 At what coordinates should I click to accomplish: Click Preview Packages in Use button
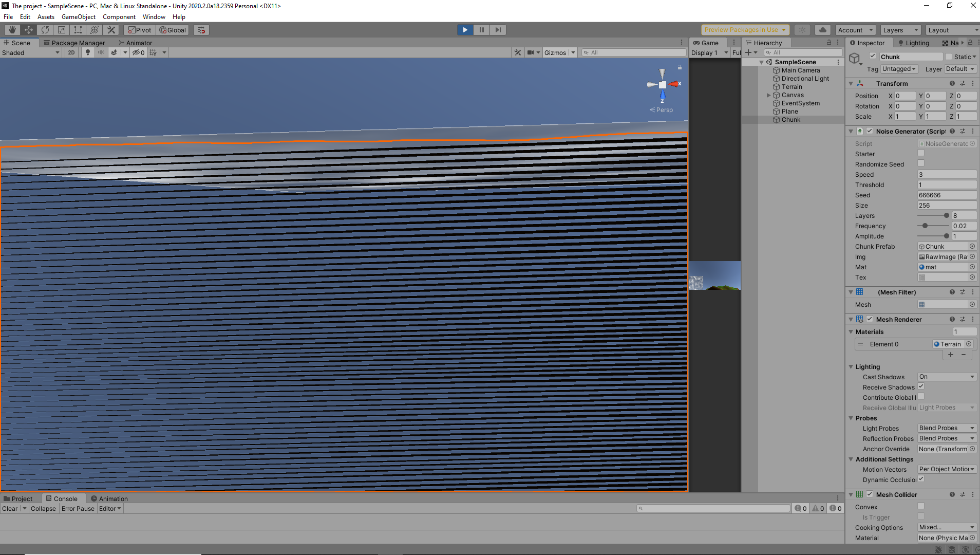point(744,30)
